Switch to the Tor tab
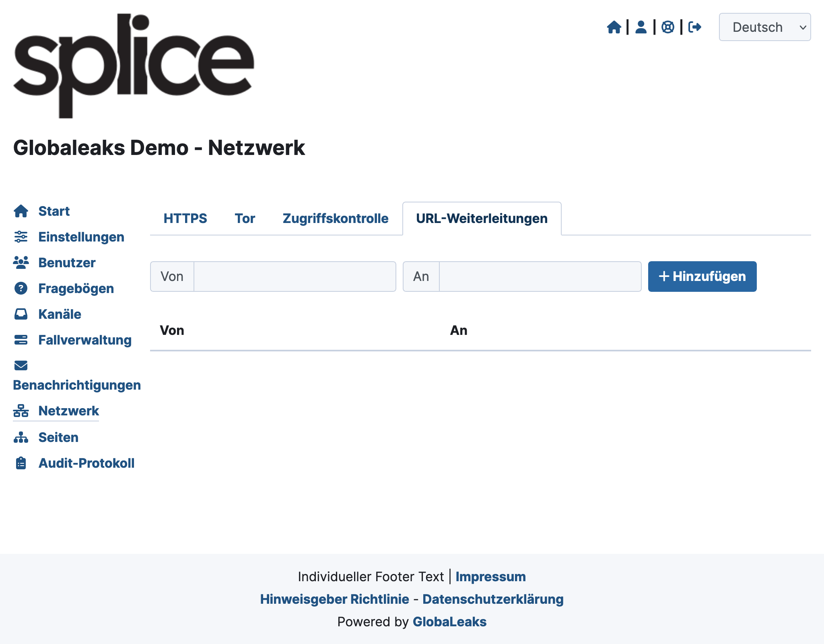Screen dimensions: 824x644 point(245,218)
